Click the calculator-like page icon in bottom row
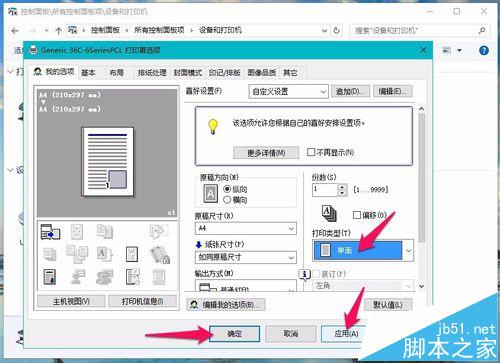500x363 pixels. (50, 277)
